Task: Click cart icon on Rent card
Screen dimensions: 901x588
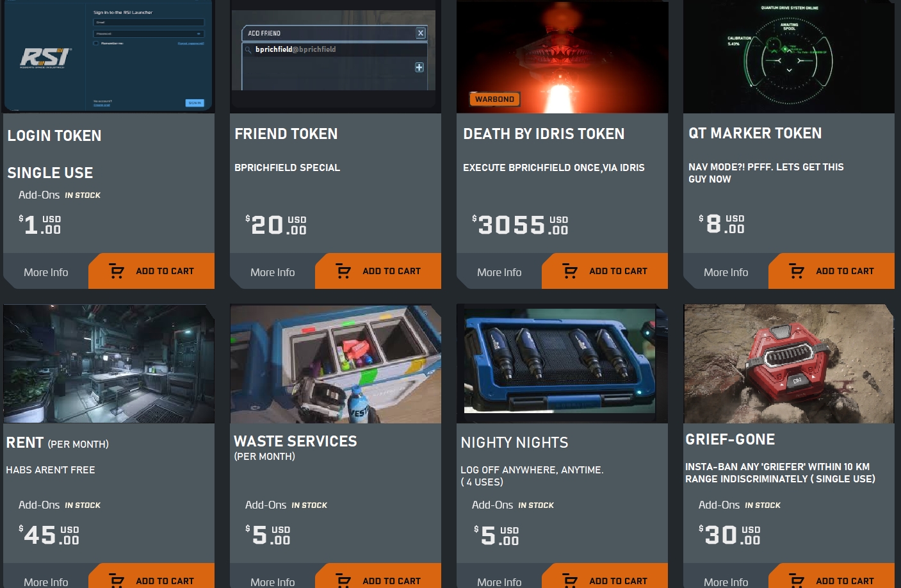Action: click(x=117, y=580)
